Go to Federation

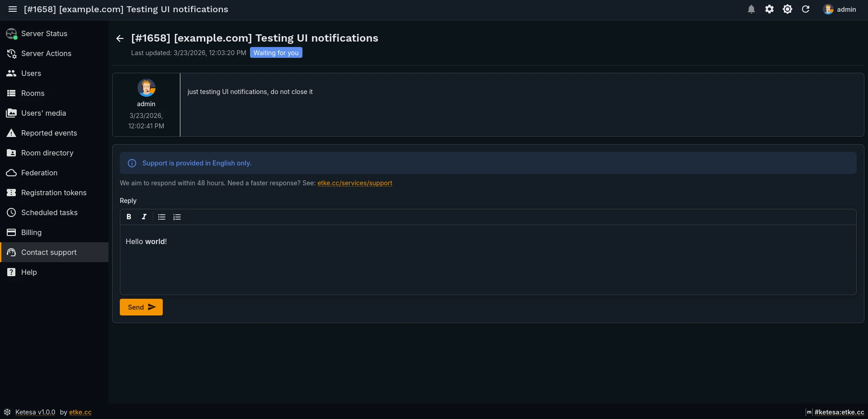point(54,173)
